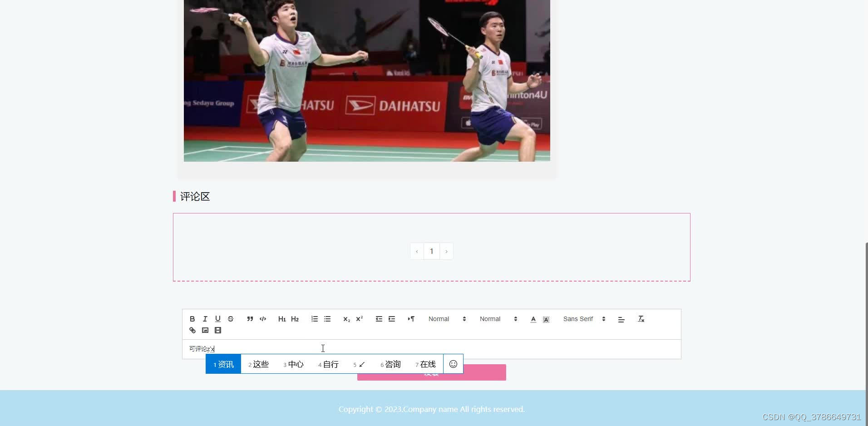Insert a code block in the comment

(x=263, y=319)
